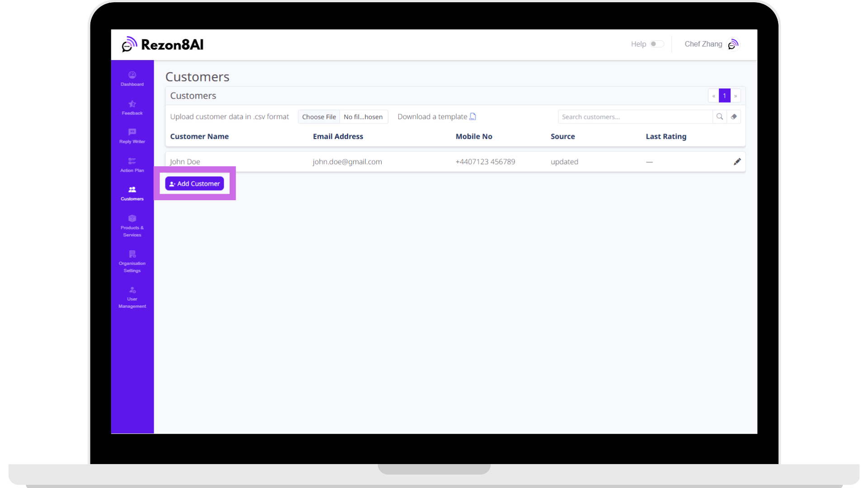Go to next page with double-right chevron
The height and width of the screenshot is (488, 868).
click(x=736, y=95)
